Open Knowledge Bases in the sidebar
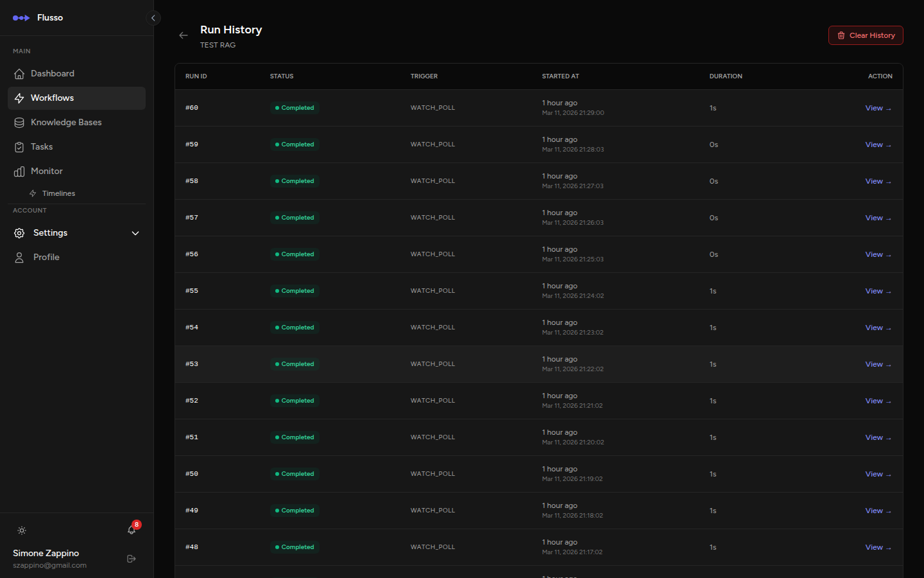 [76, 123]
